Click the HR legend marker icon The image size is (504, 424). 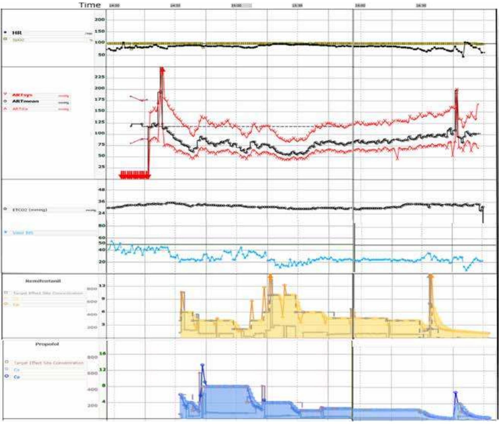click(x=5, y=32)
